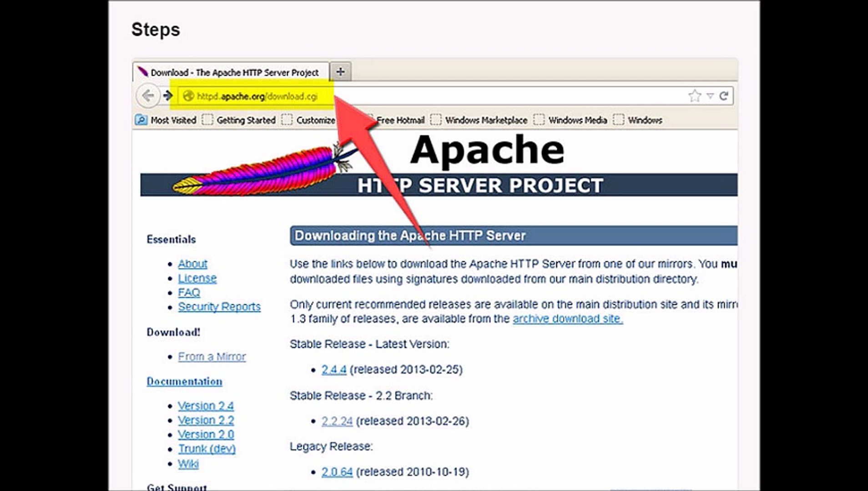Screen dimensions: 868x491
Task: Open a new browser tab
Action: pyautogui.click(x=341, y=71)
